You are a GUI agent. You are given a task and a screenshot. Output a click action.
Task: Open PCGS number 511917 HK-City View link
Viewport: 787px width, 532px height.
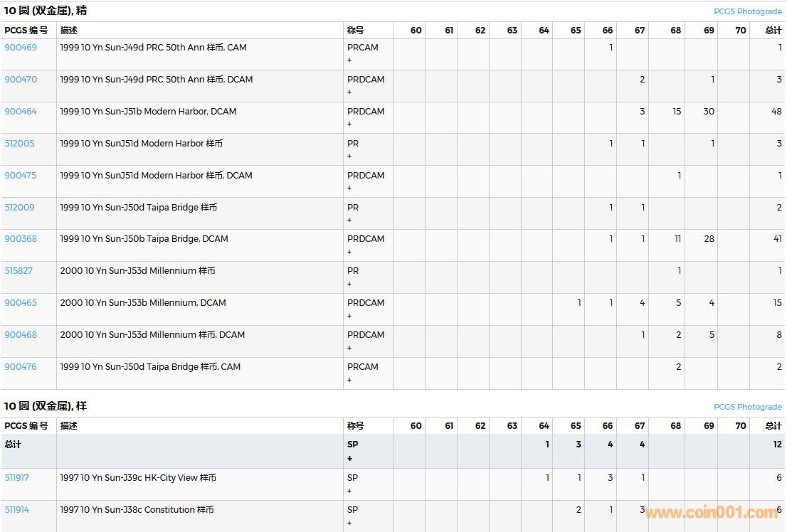point(17,478)
